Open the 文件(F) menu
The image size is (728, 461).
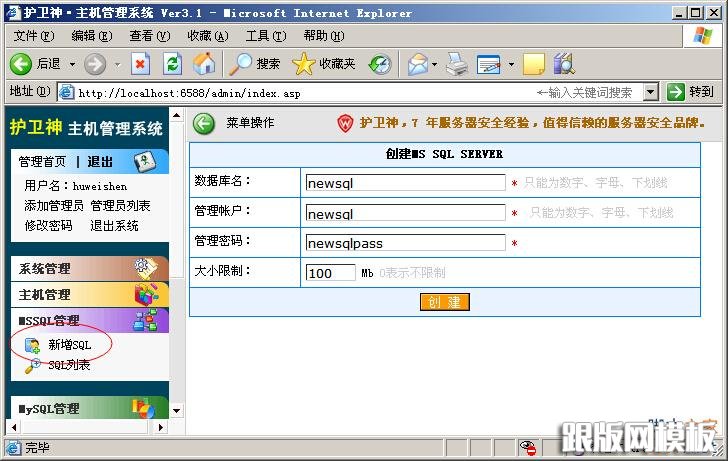click(34, 36)
